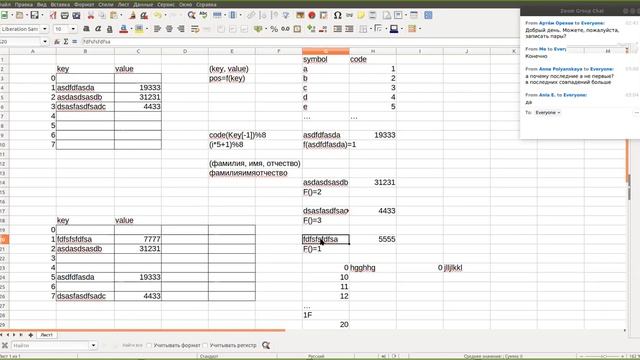Image resolution: width=640 pixels, height=360 pixels.
Task: Click the Insert Comment note icon
Action: pos(361,15)
